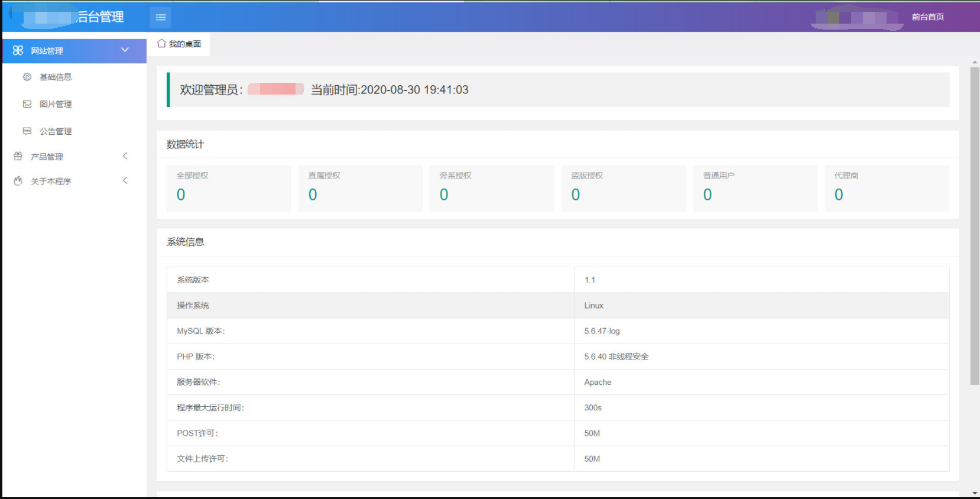Expand the 产品管理 submenu arrow
Image resolution: width=980 pixels, height=499 pixels.
point(125,156)
